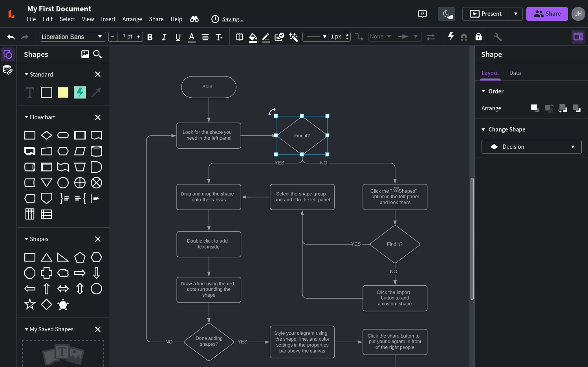Click the image search icon in Shapes

[x=85, y=54]
